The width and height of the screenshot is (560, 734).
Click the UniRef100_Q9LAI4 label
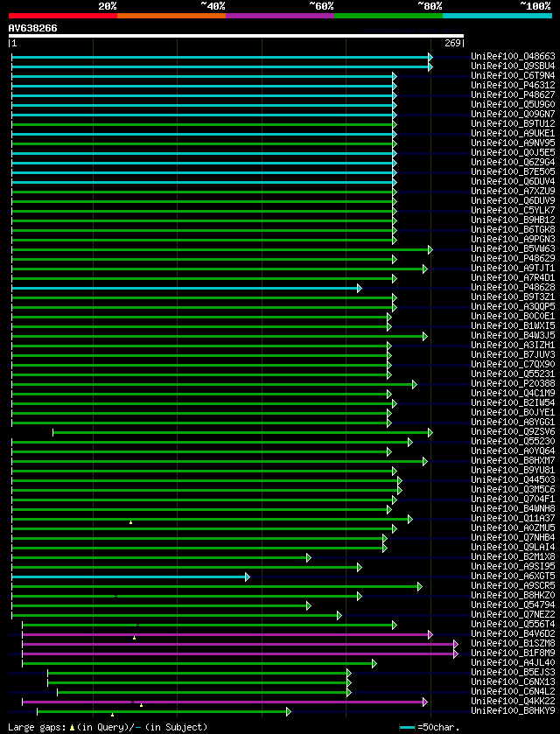coord(513,548)
